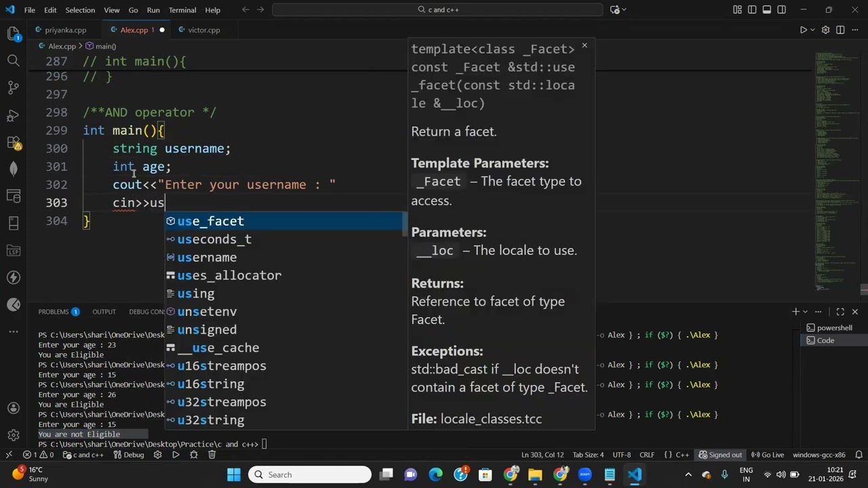This screenshot has width=868, height=488.
Task: Open the new terminal launch profile dropdown
Action: [x=806, y=312]
